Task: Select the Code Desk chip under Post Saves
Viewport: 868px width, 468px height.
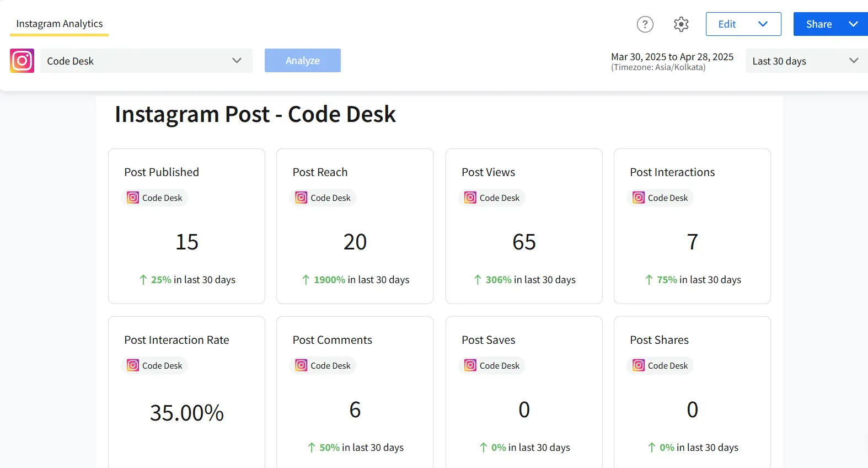Action: click(492, 365)
